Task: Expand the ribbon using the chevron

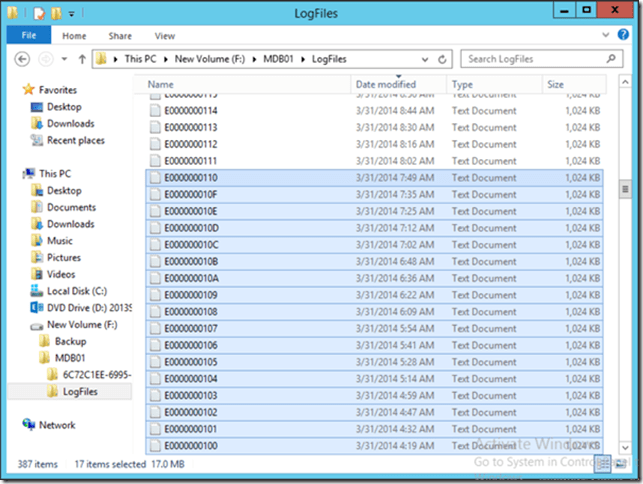Action: tap(608, 36)
